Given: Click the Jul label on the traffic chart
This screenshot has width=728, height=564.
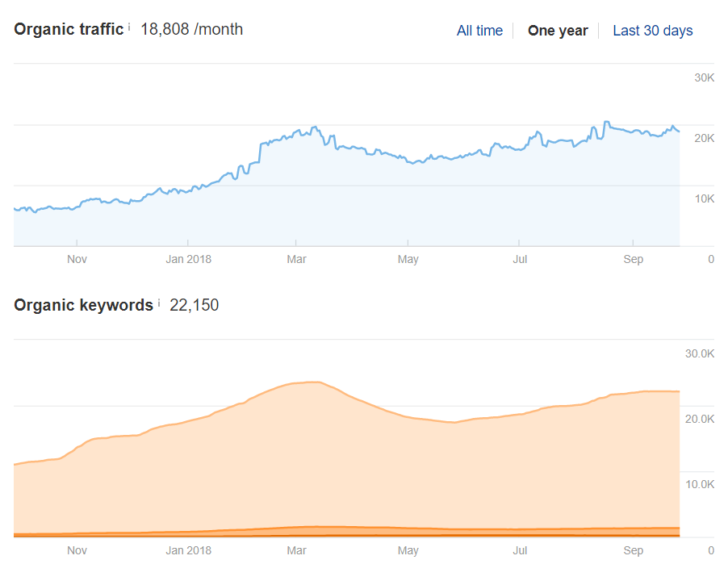Looking at the screenshot, I should [520, 259].
